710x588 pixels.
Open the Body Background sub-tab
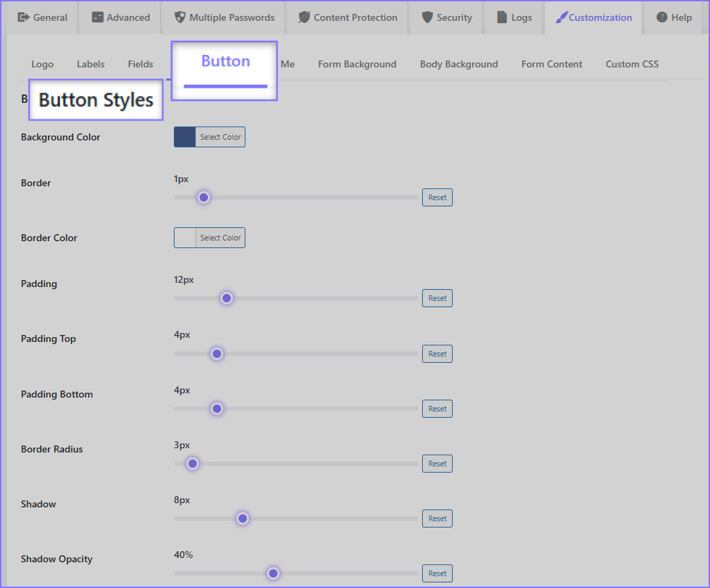click(x=458, y=64)
